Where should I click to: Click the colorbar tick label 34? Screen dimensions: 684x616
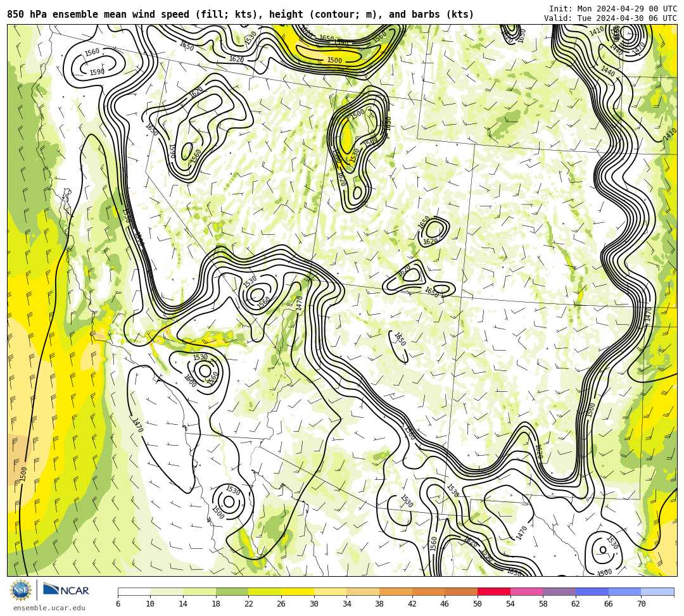coord(347,604)
